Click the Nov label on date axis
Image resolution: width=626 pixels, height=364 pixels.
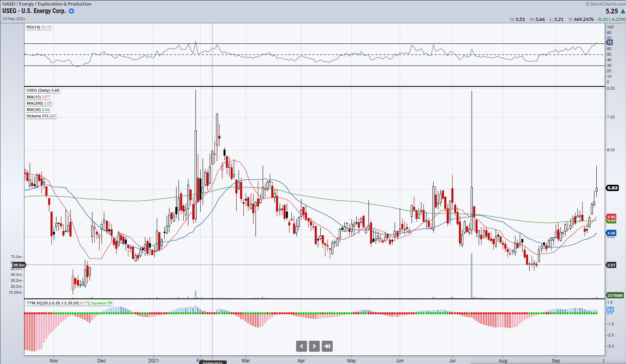[x=54, y=360]
